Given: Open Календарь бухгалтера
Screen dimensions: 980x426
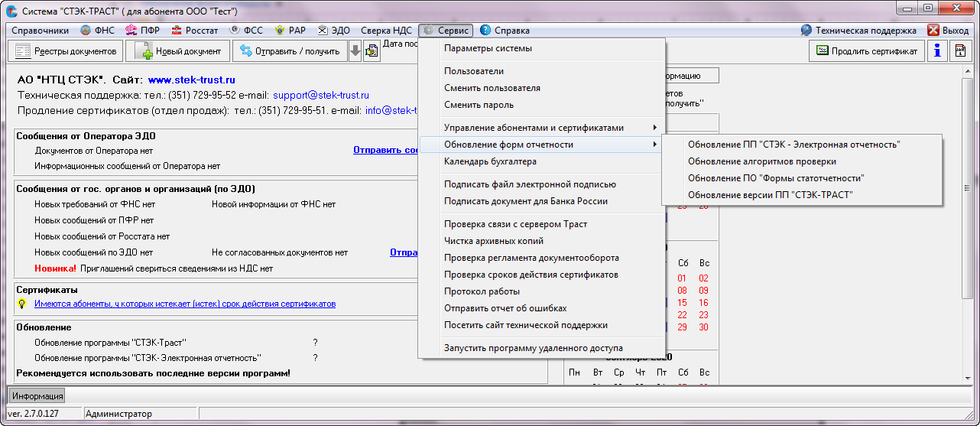Looking at the screenshot, I should (x=543, y=161).
